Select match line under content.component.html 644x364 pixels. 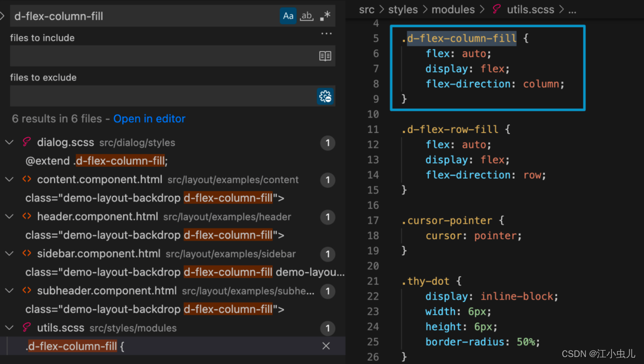click(x=155, y=198)
